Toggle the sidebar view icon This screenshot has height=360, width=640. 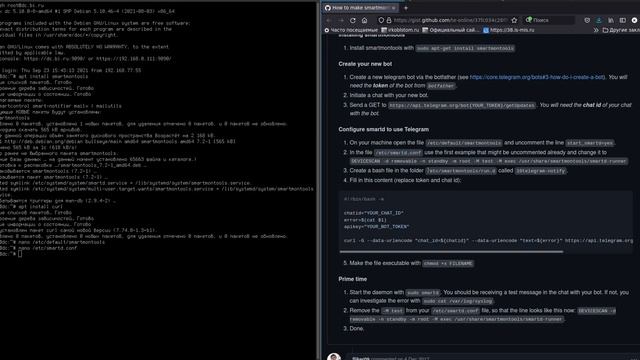coord(622,20)
